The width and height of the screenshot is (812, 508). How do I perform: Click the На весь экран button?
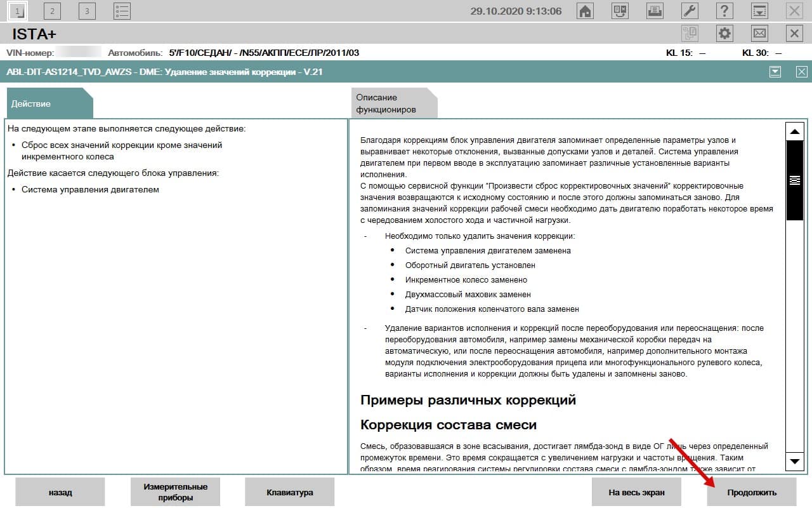(x=636, y=492)
